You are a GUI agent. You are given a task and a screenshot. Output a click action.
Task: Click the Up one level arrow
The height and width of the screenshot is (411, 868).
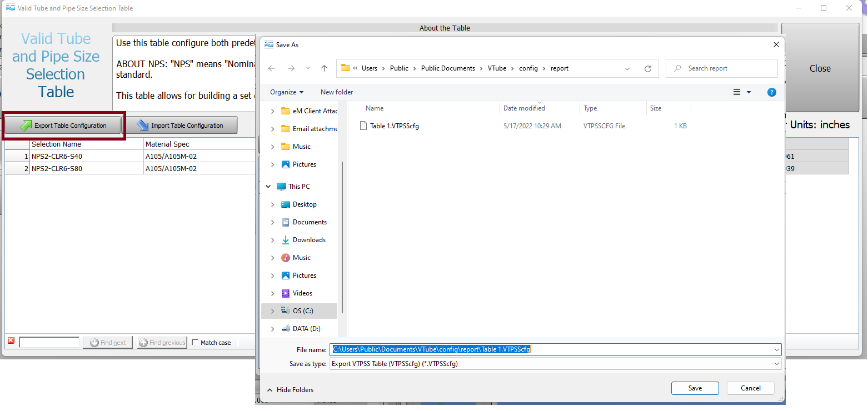325,68
